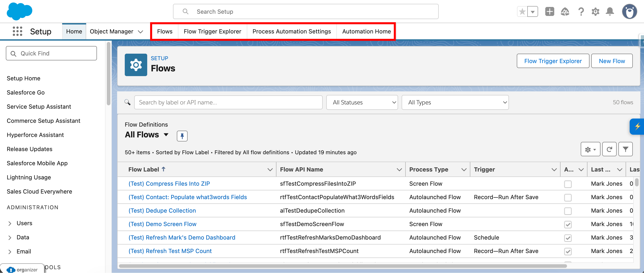Open Trailhead help mountain icon
This screenshot has width=644, height=273.
tap(565, 11)
